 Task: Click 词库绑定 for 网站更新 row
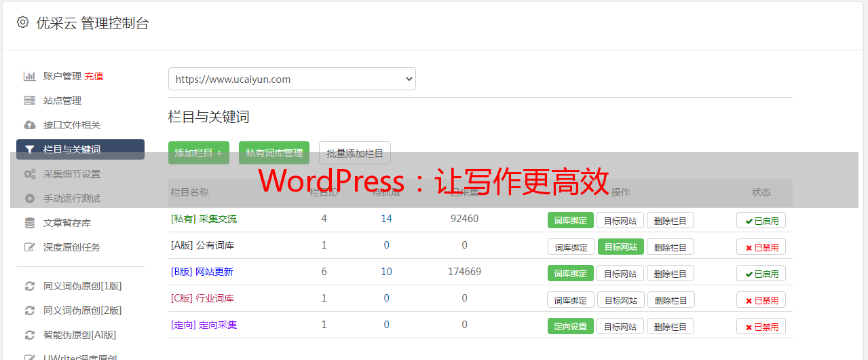571,273
